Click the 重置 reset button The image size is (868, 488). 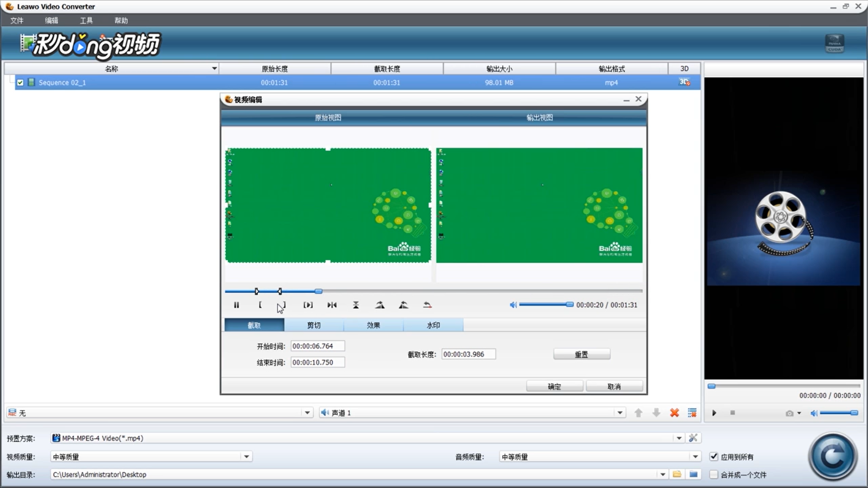[x=581, y=354]
